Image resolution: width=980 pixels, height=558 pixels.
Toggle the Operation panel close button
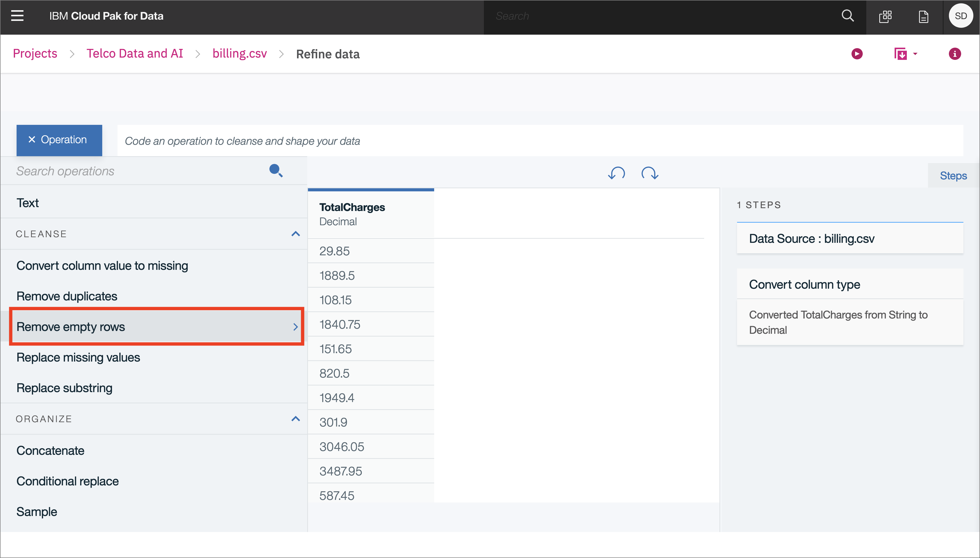coord(32,140)
